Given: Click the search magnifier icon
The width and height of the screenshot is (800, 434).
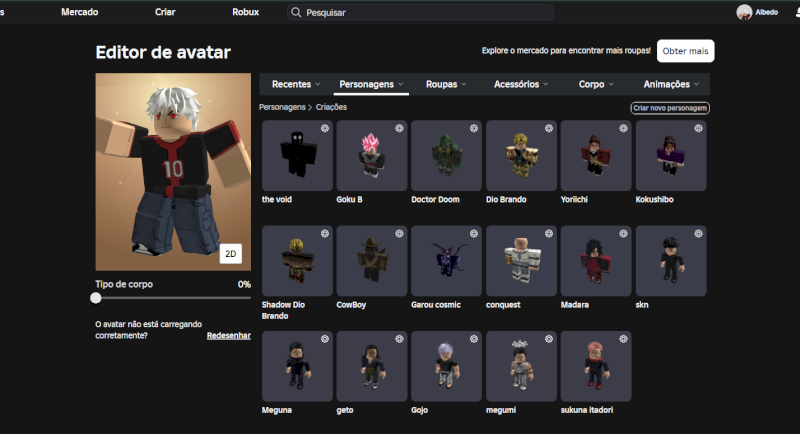Looking at the screenshot, I should (296, 12).
